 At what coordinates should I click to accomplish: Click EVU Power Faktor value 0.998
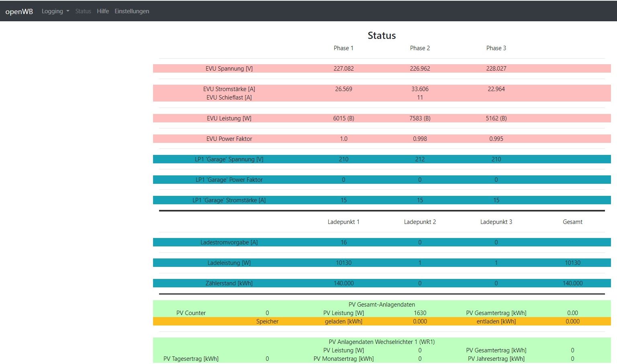click(420, 139)
